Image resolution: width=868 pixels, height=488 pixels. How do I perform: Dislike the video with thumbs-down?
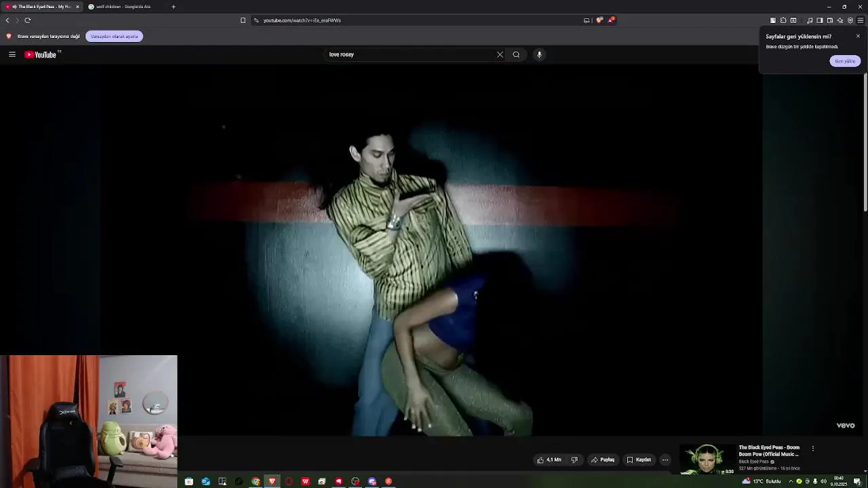[x=574, y=460]
